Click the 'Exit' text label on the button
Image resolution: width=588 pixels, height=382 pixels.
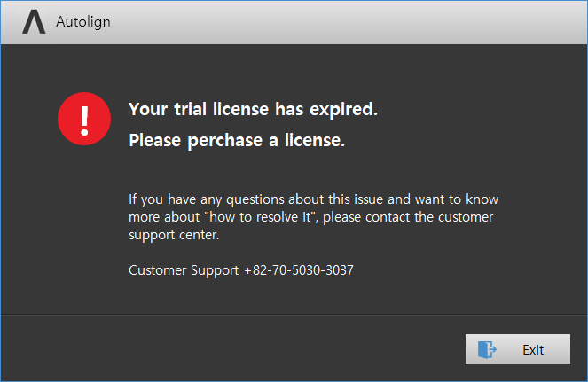533,350
